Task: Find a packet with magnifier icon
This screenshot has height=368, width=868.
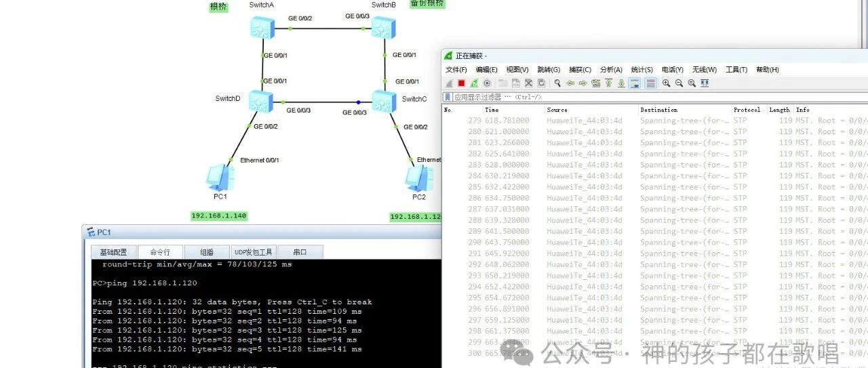Action: [557, 83]
